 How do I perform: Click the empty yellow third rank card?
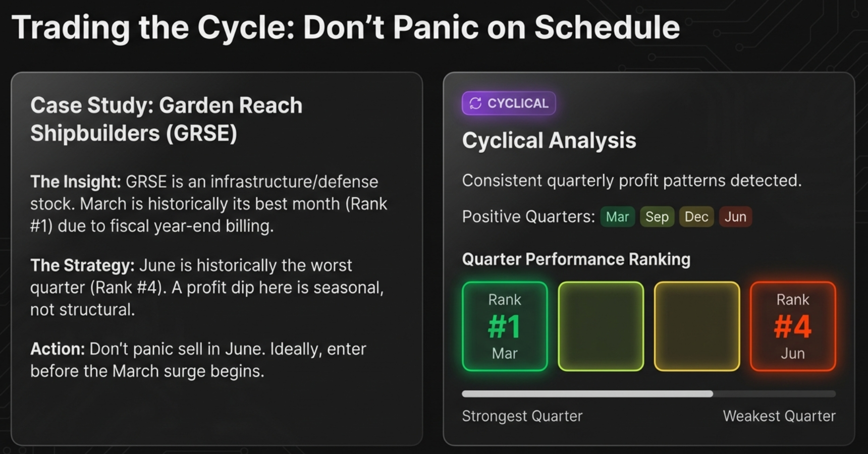click(696, 326)
